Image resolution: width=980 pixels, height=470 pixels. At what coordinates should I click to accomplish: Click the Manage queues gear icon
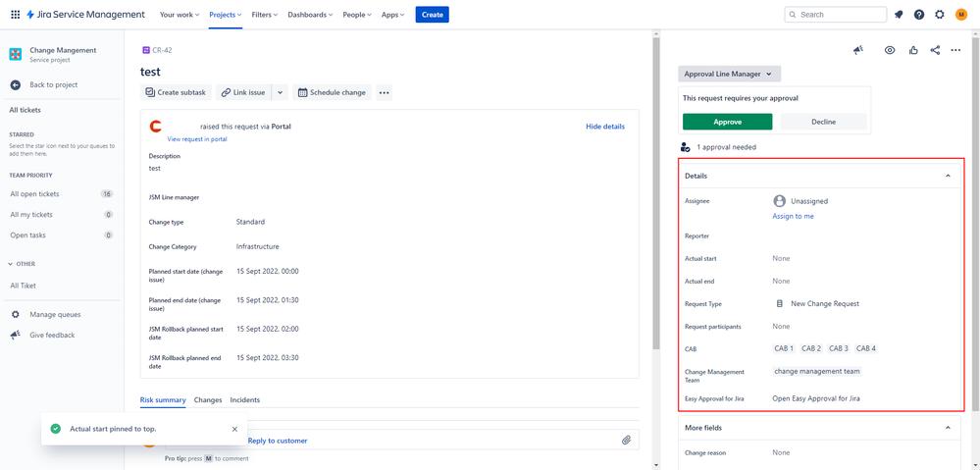tap(16, 314)
